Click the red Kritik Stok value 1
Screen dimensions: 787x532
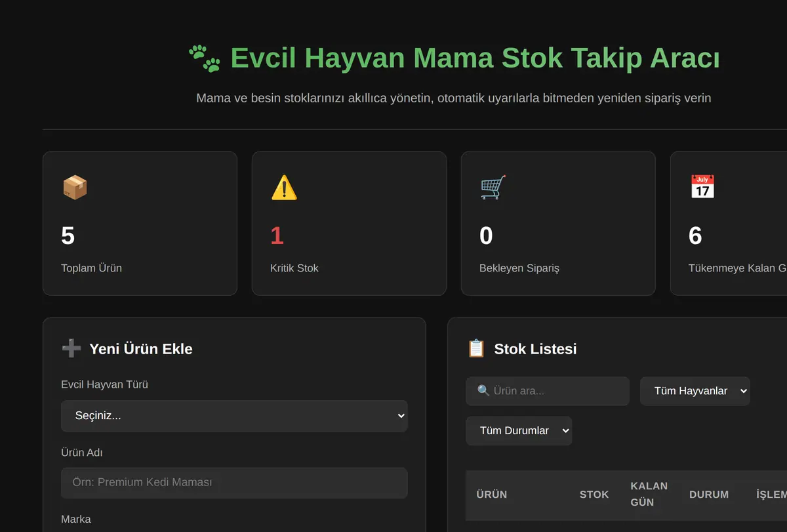tap(277, 235)
